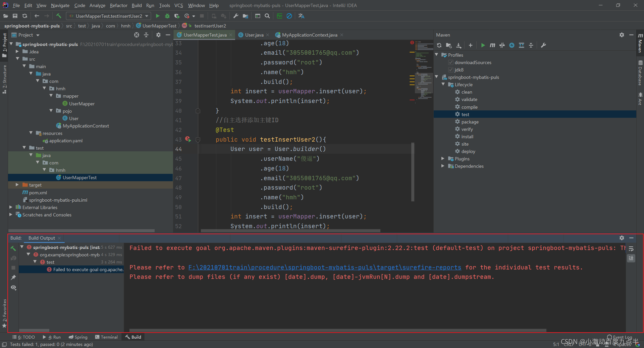This screenshot has height=348, width=644.
Task: Open Project view dropdown arrow
Action: click(x=38, y=35)
